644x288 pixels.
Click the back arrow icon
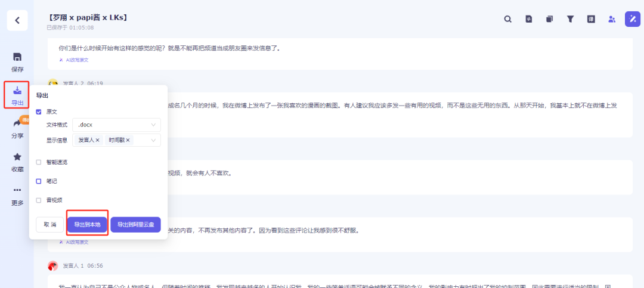coord(17,20)
